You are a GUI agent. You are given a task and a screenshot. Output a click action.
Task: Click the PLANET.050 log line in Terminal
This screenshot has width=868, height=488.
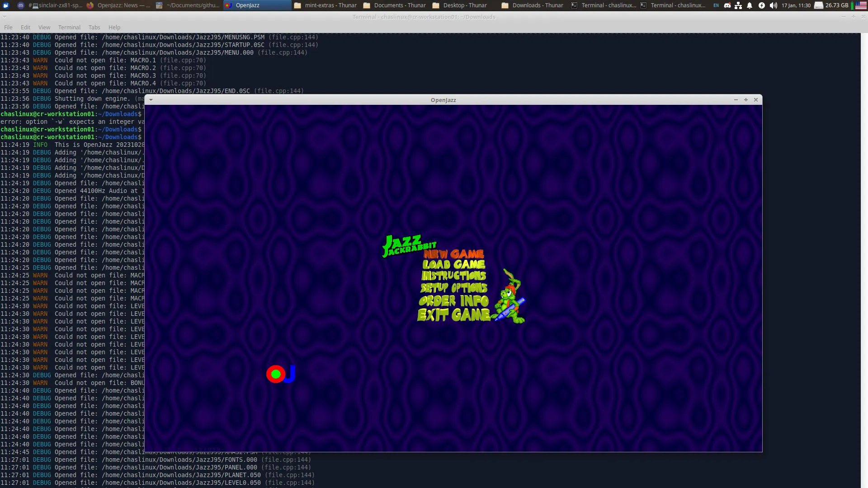point(157,475)
